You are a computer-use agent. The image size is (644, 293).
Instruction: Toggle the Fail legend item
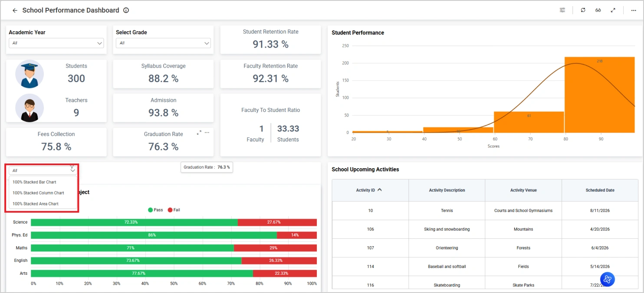pos(174,210)
